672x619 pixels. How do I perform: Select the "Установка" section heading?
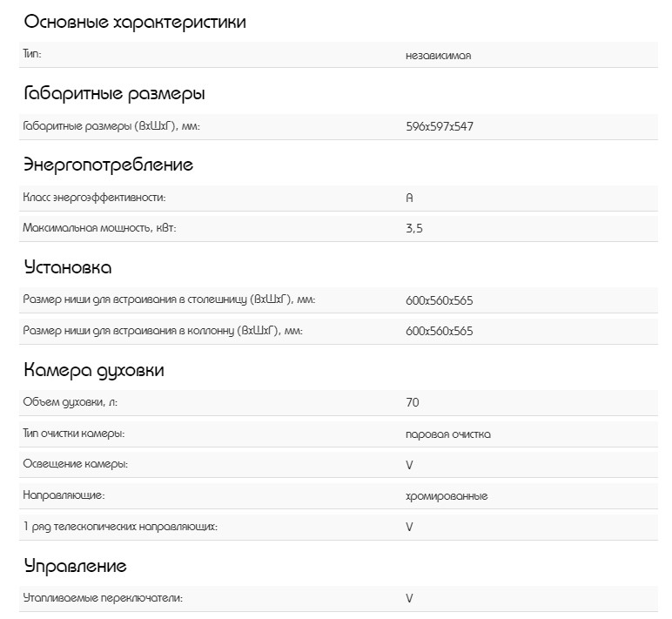pos(67,267)
